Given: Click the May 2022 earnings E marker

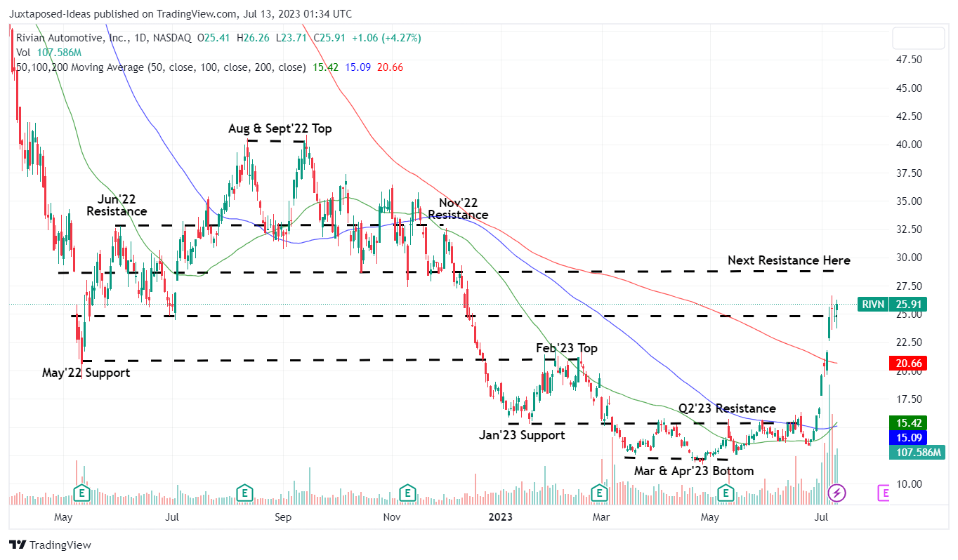Looking at the screenshot, I should click(x=81, y=493).
